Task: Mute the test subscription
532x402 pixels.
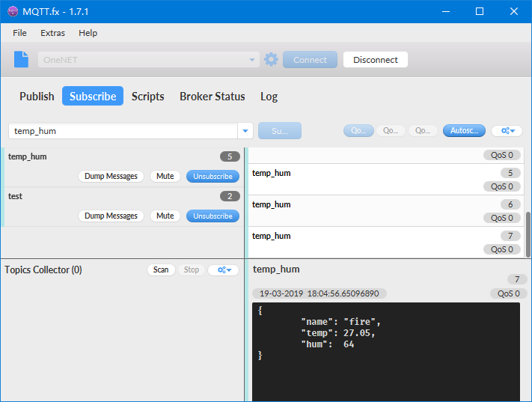Action: [x=165, y=216]
